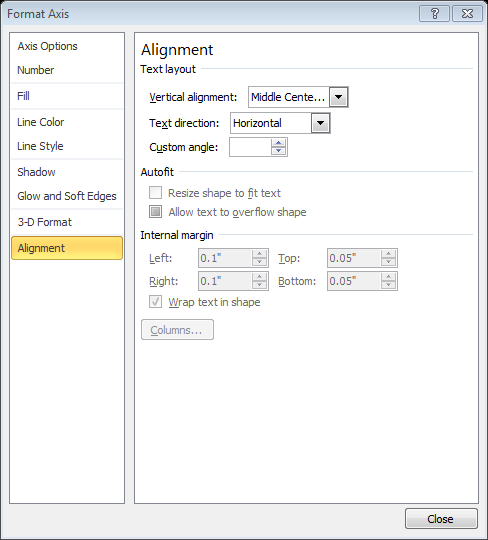The width and height of the screenshot is (488, 540).
Task: Go to the Fill category
Action: pyautogui.click(x=23, y=96)
